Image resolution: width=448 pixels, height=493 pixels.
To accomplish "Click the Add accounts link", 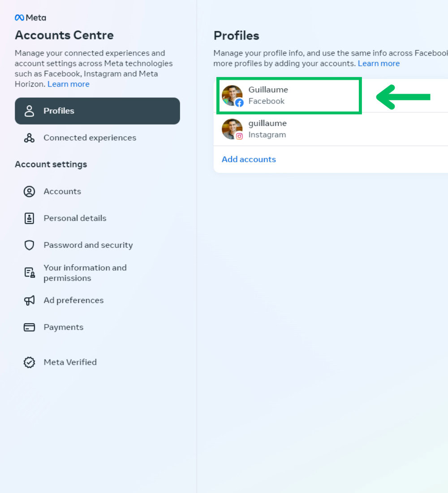I will (249, 160).
